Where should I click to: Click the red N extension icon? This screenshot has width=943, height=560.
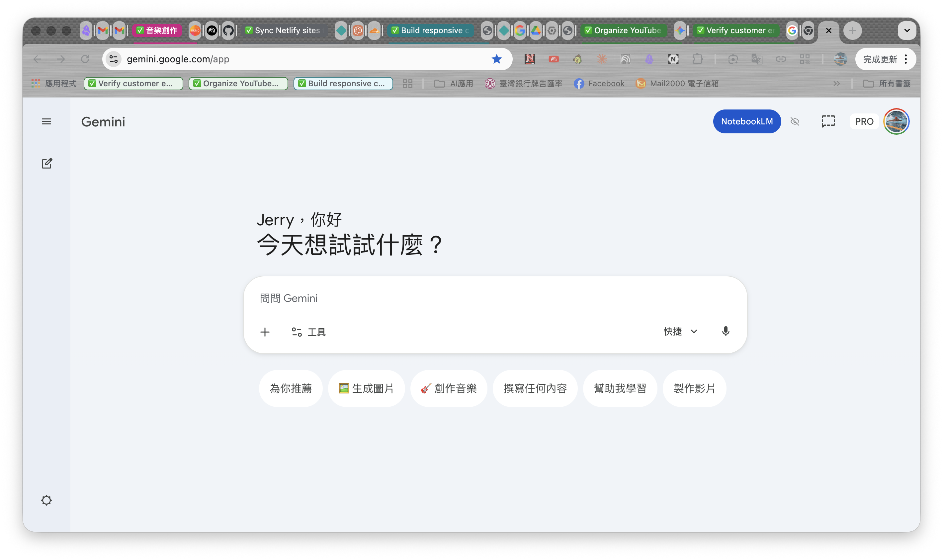point(530,59)
